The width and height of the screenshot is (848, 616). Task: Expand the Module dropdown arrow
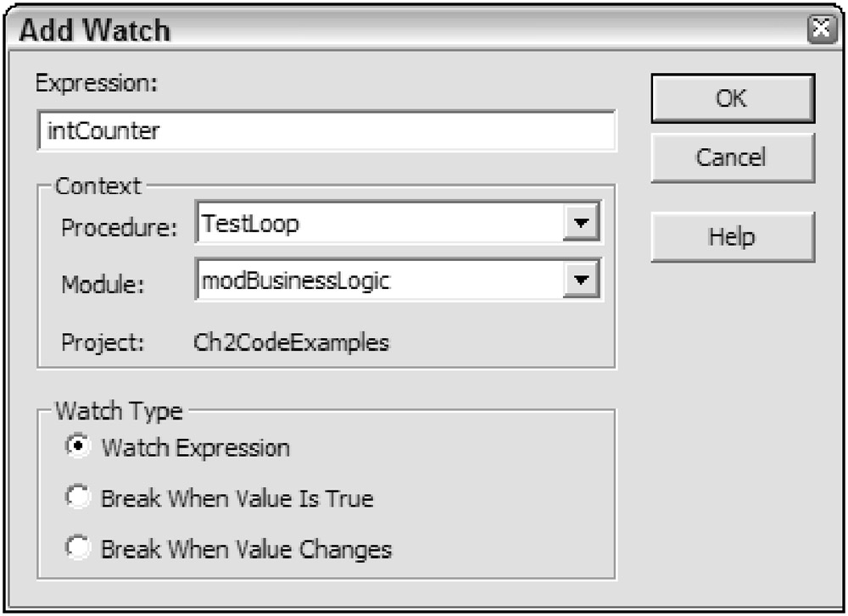tap(581, 280)
